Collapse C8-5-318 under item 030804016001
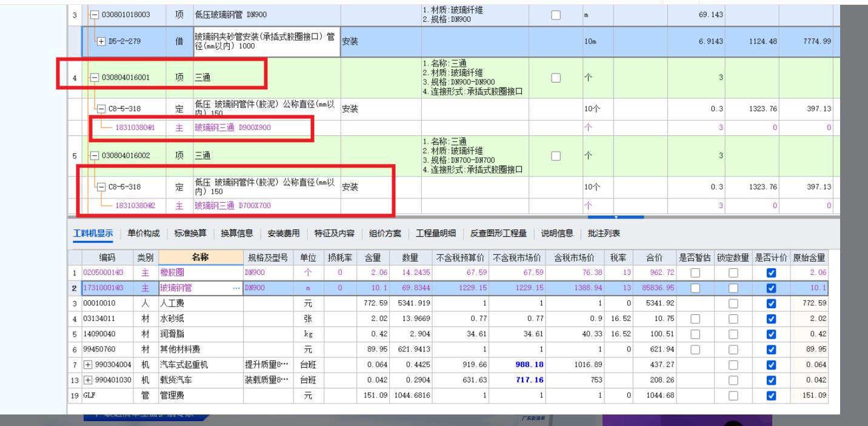 [x=101, y=109]
